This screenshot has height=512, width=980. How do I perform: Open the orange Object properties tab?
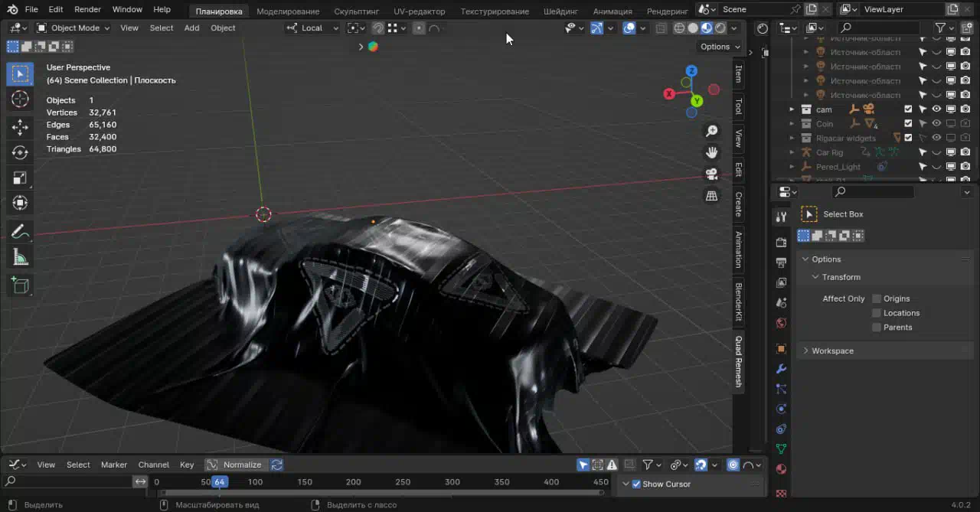point(781,349)
